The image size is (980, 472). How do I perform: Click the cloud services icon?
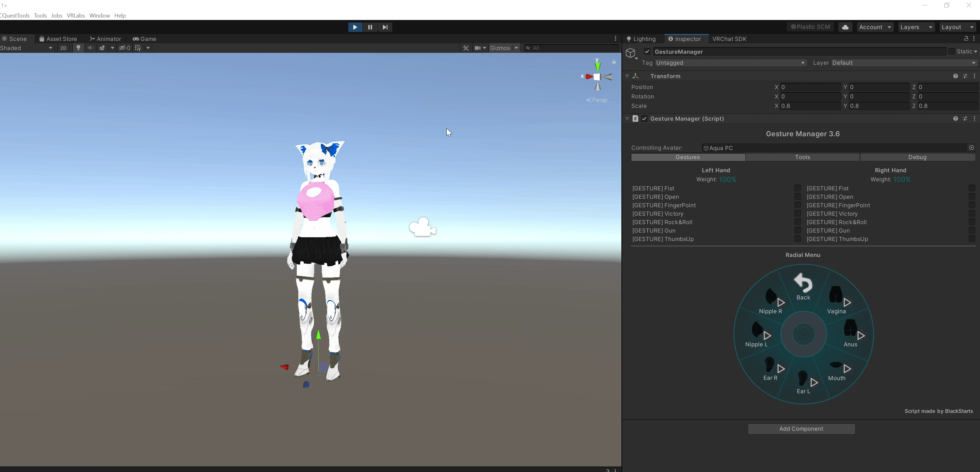coord(845,27)
